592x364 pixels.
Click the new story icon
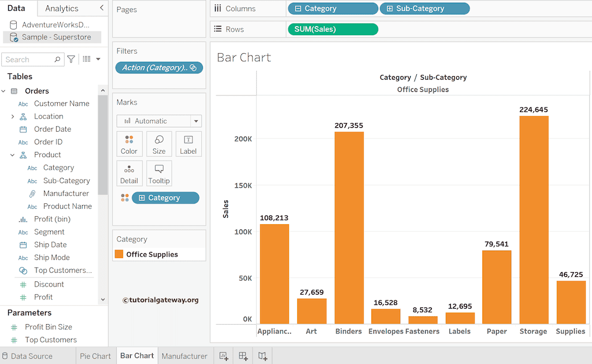coord(263,356)
